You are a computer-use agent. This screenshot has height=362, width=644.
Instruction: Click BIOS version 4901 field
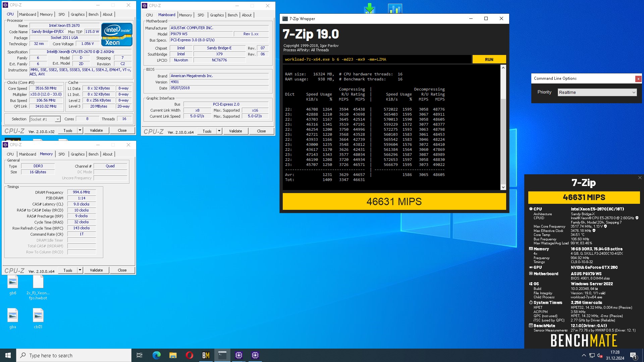(219, 82)
